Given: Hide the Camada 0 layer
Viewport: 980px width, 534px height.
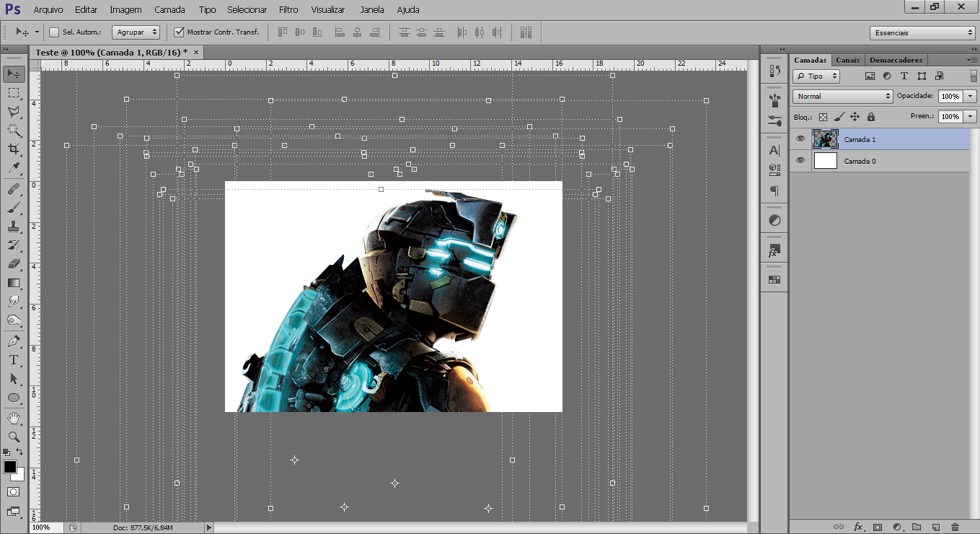Looking at the screenshot, I should coord(800,161).
